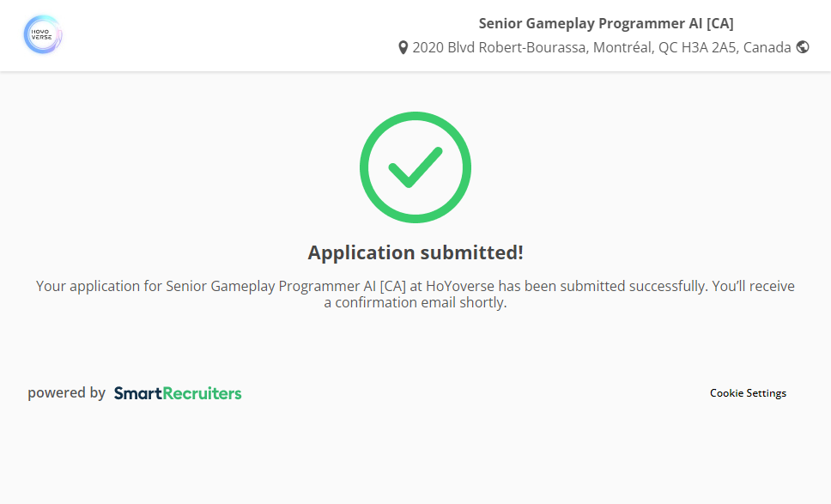Click the "Application submitted!" heading

[x=415, y=252]
